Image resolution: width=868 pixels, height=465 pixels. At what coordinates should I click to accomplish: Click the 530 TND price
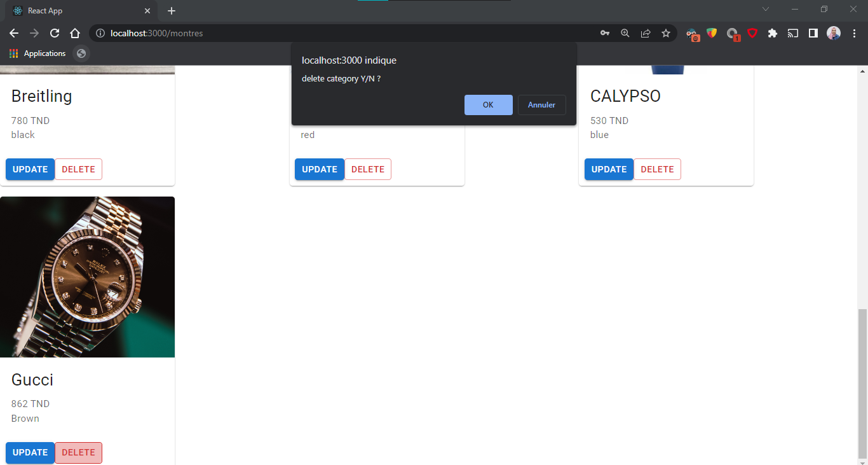coord(609,121)
